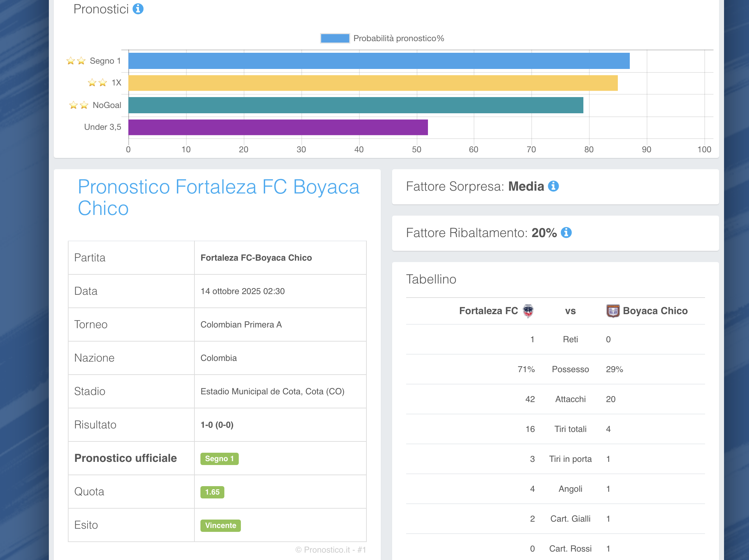749x560 pixels.
Task: Click the teal NoGoal probability bar
Action: pos(356,105)
